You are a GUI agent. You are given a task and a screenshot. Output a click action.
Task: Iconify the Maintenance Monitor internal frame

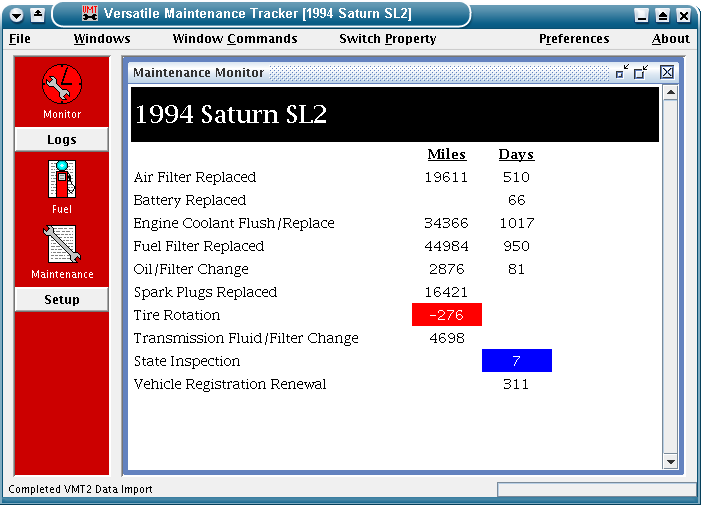pyautogui.click(x=622, y=72)
